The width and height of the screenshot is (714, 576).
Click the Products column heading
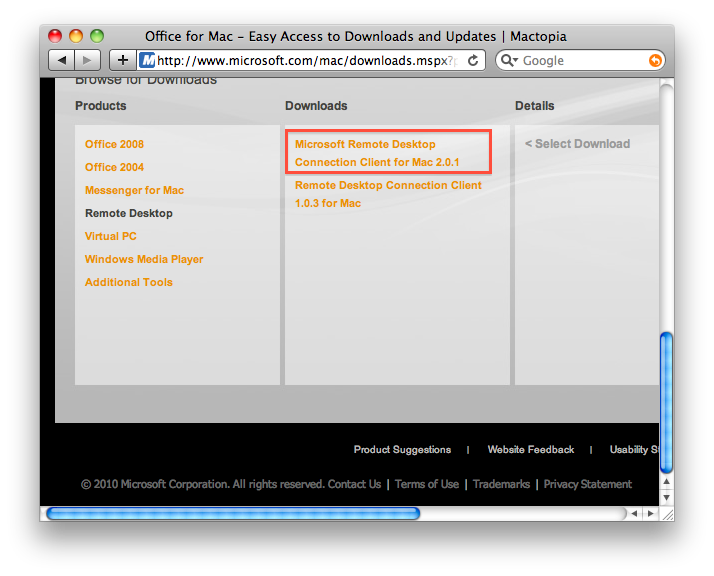point(101,106)
